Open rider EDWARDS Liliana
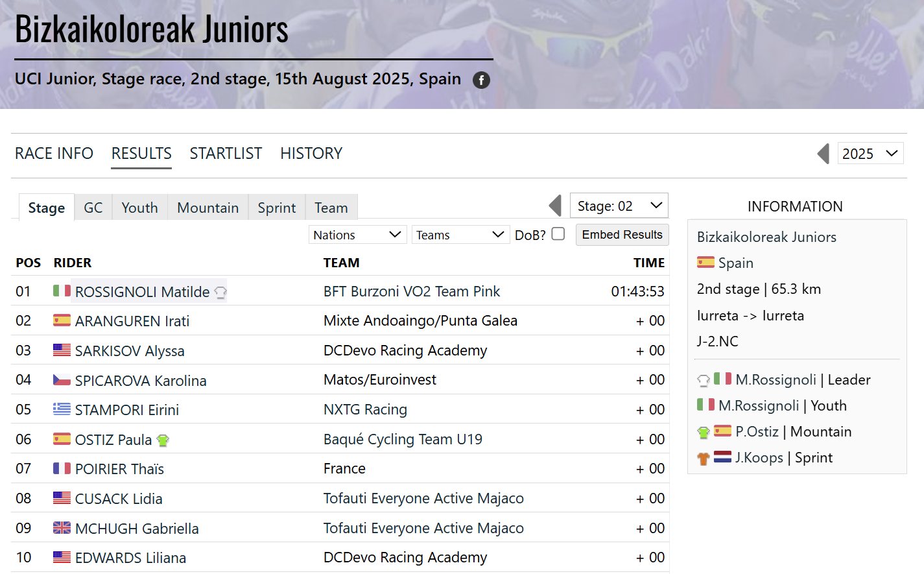The height and width of the screenshot is (574, 924). coord(130,558)
